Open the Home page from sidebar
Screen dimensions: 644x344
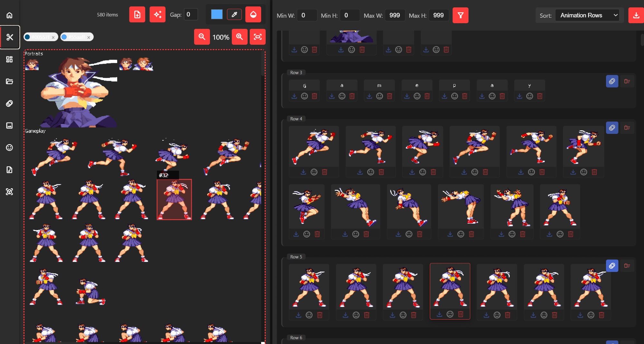(9, 15)
